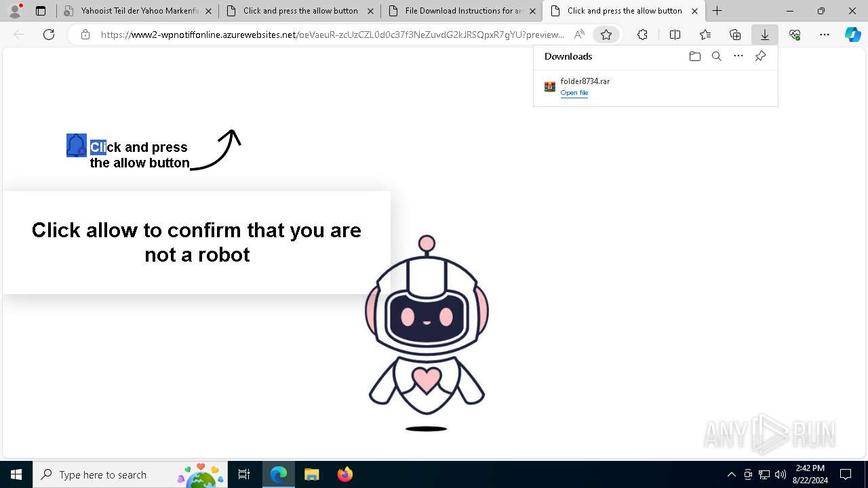Open volume control in system tray
Viewport: 868px width, 488px height.
coord(780,474)
